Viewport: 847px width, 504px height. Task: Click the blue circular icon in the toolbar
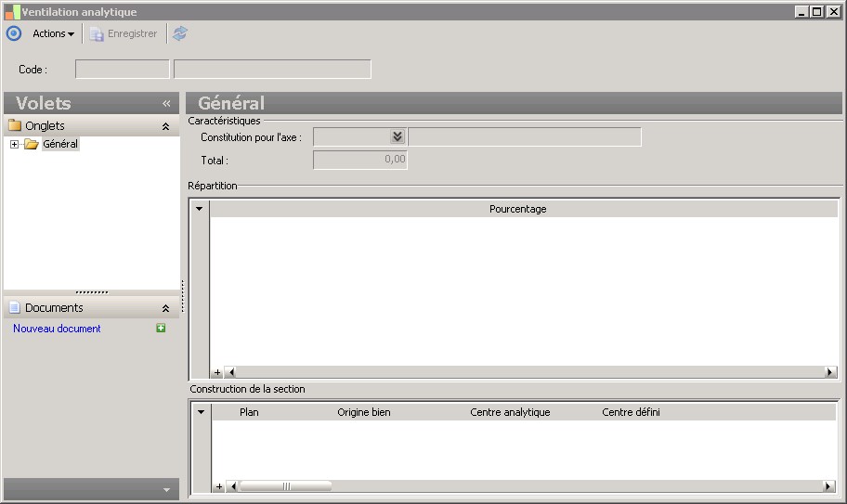click(x=14, y=33)
